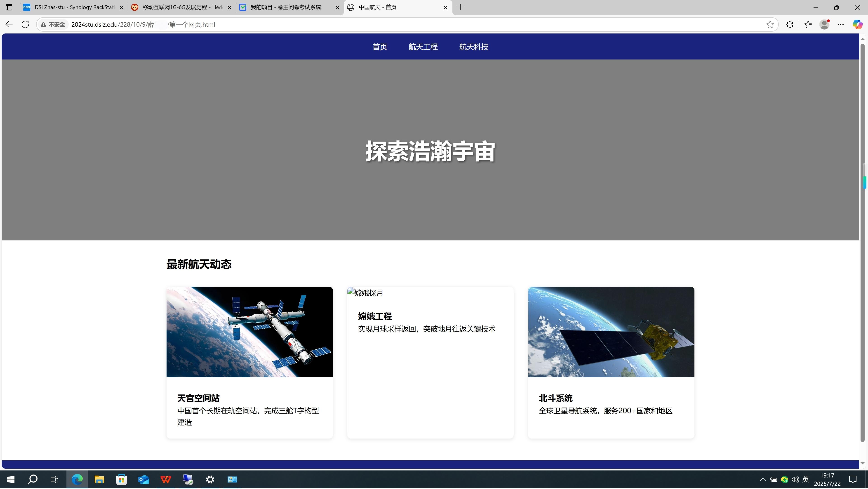The image size is (868, 489).
Task: Click the page vertical scrollbar thumb
Action: [863, 243]
